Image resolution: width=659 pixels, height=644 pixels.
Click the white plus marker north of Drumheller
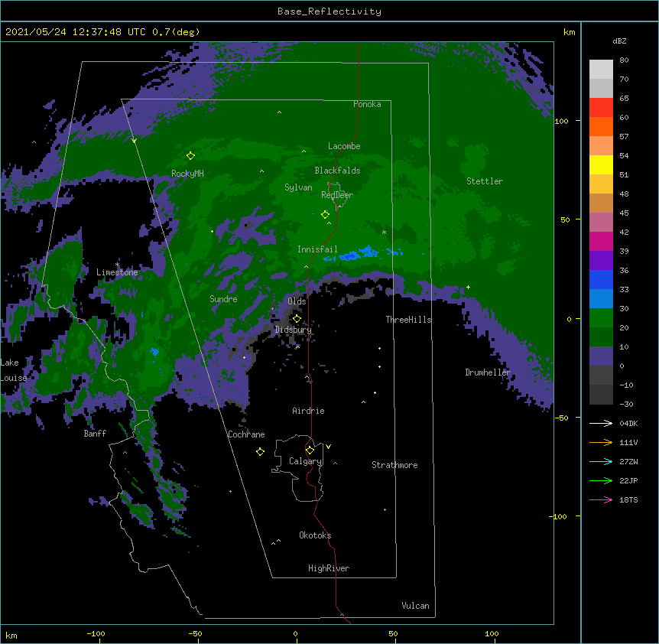[468, 287]
